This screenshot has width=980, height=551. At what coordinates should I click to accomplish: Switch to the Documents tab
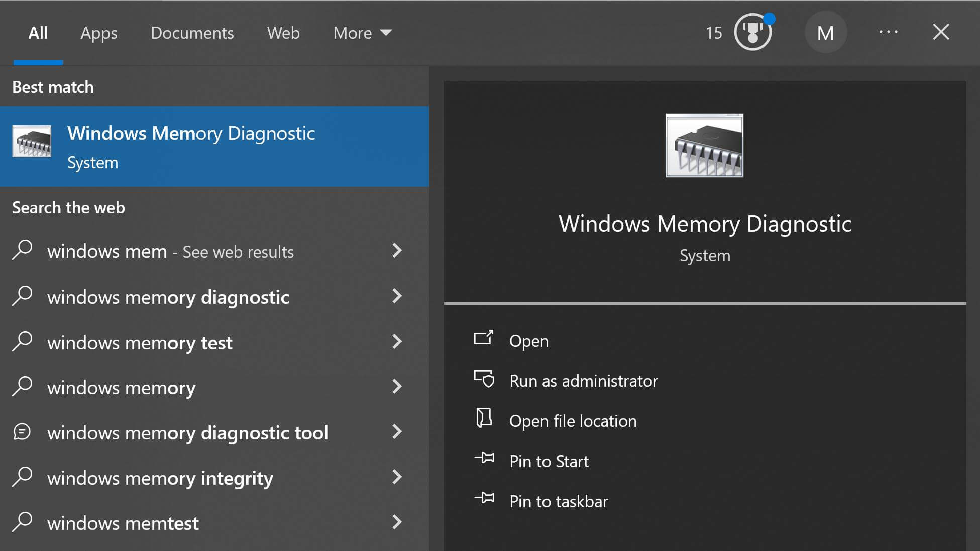coord(192,33)
